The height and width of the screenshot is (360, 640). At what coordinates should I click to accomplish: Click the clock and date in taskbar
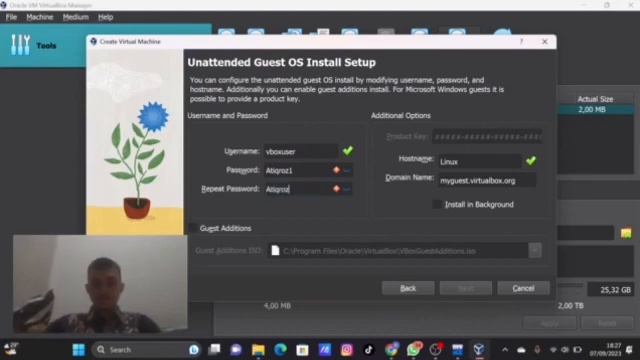coord(605,350)
